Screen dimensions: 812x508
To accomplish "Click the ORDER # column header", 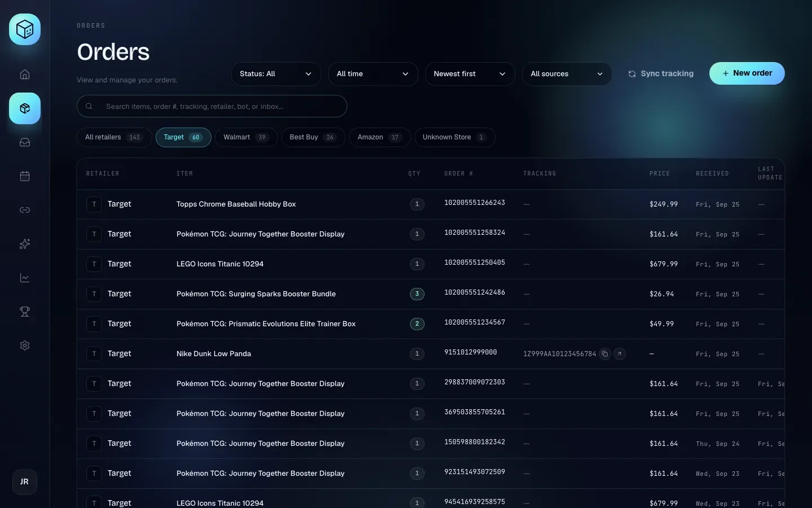I will (458, 174).
